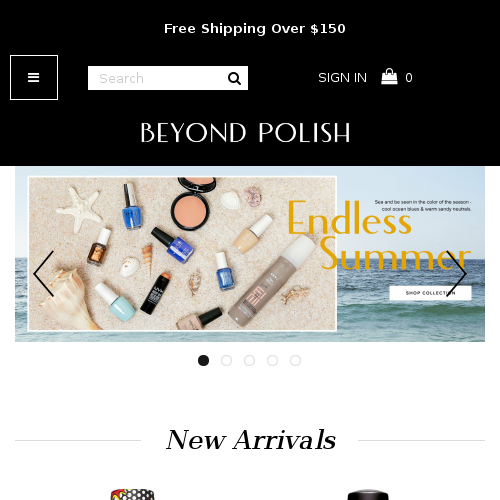500x500 pixels.
Task: Go to previous slide with left arrow
Action: tap(44, 274)
